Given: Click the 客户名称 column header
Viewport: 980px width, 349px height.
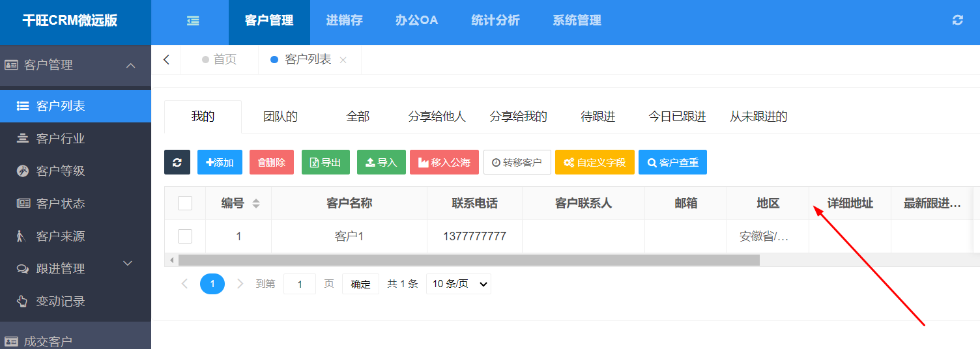Looking at the screenshot, I should [349, 203].
